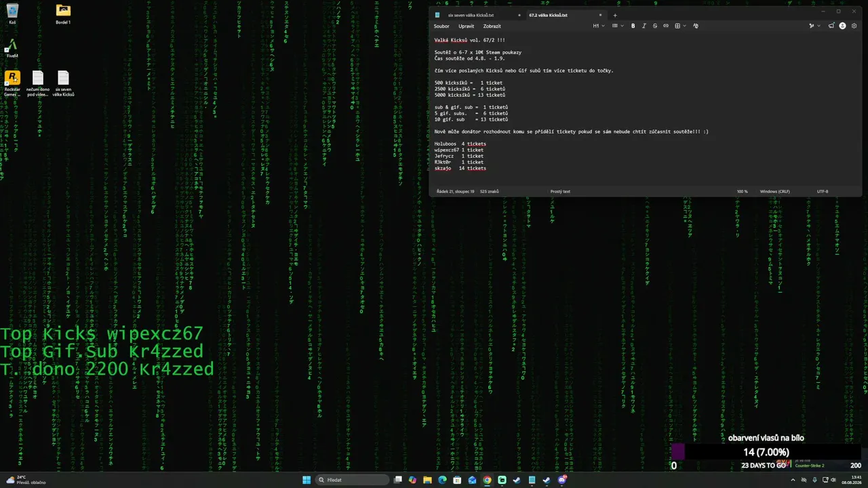Open the Zobrazit menu

pyautogui.click(x=492, y=26)
